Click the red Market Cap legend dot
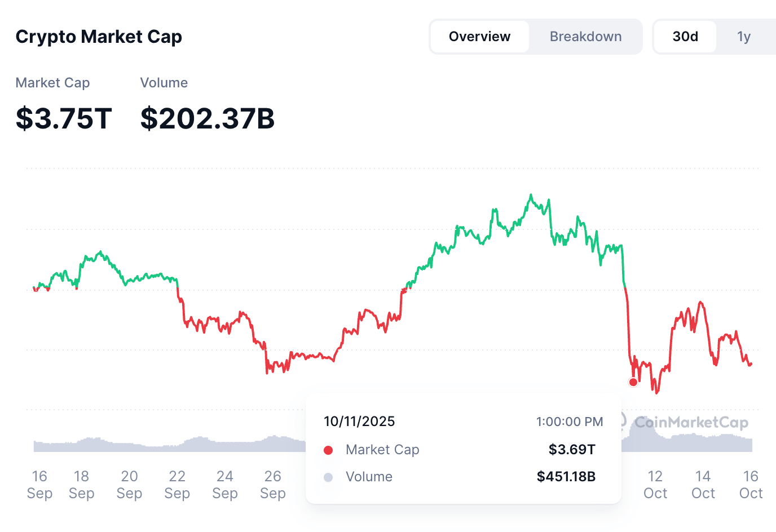The image size is (776, 532). pos(328,450)
